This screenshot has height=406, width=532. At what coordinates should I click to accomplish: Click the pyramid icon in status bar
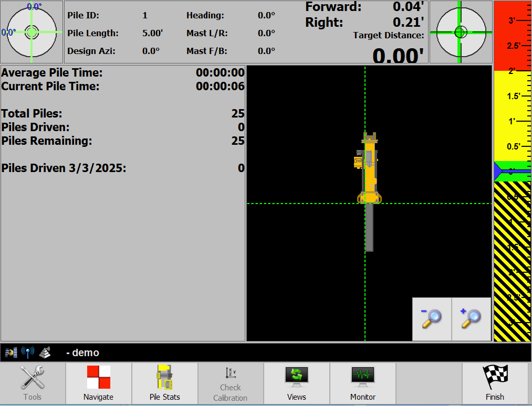point(45,353)
